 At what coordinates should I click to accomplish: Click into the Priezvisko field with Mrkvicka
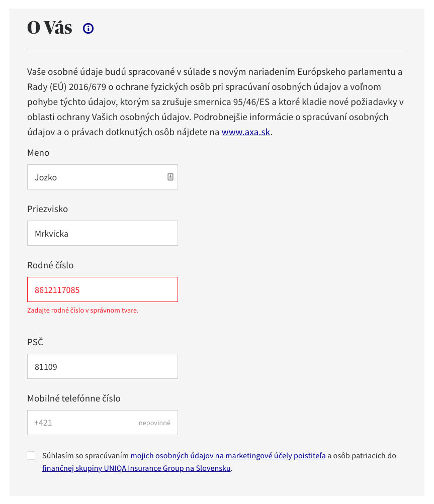tap(103, 233)
